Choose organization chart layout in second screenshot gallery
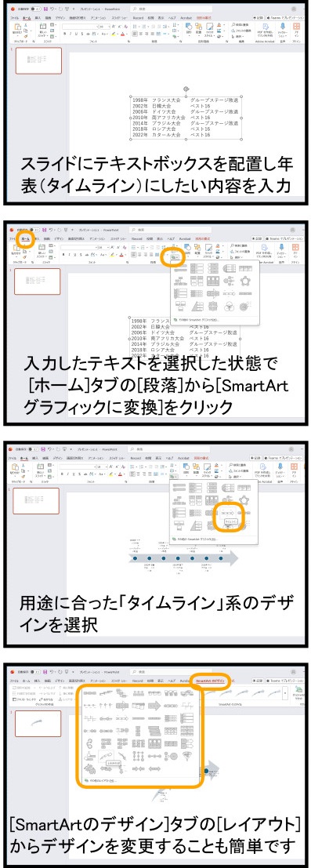 click(x=181, y=281)
